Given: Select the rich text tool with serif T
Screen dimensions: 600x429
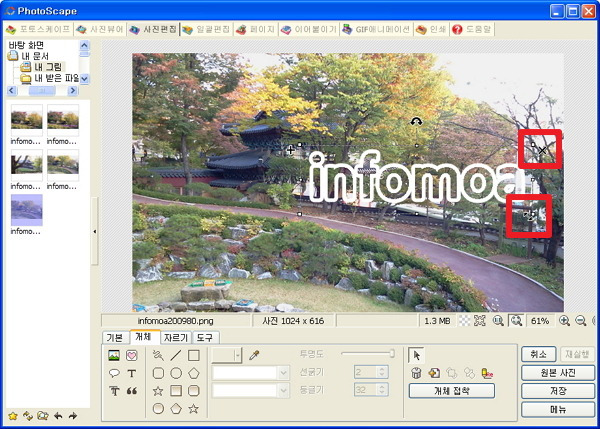Looking at the screenshot, I should point(114,391).
